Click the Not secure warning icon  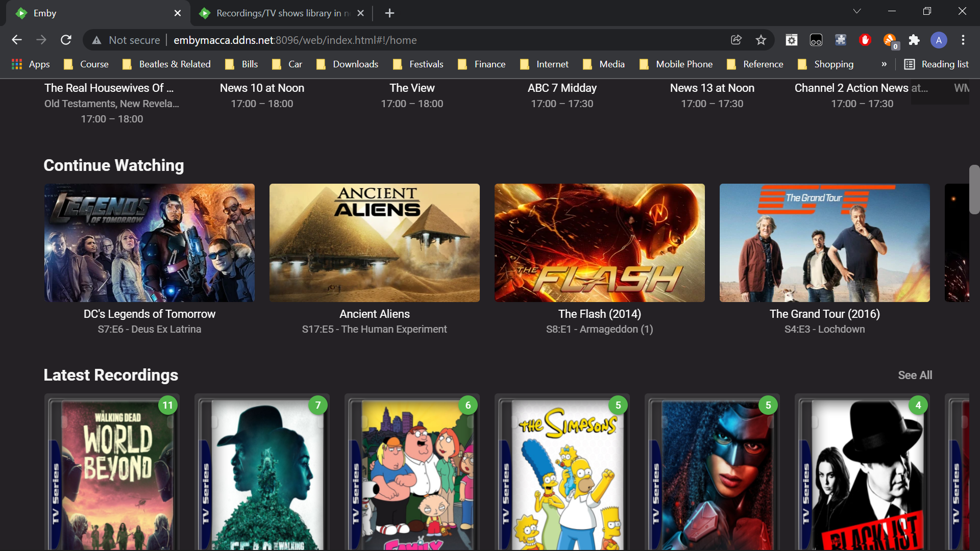(96, 40)
